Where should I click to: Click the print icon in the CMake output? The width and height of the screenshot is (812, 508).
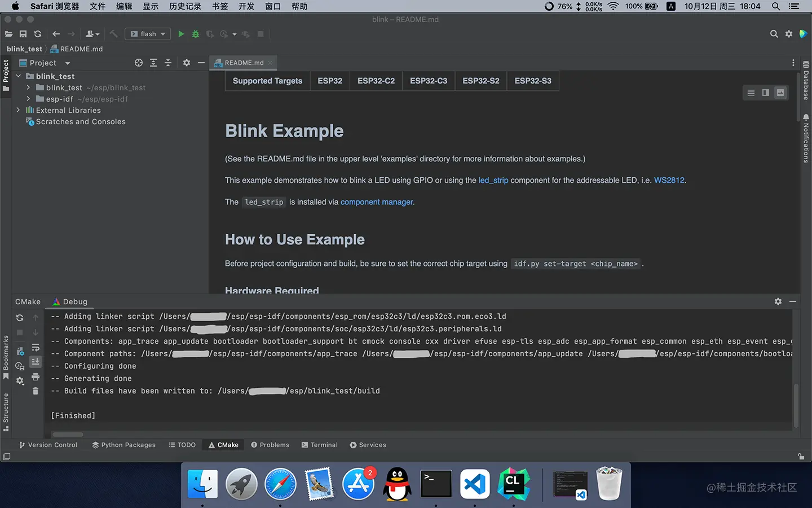[x=36, y=376]
